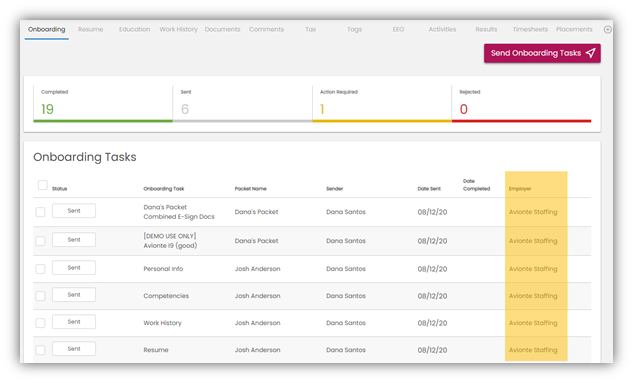Check the Work History task row checkbox
The height and width of the screenshot is (383, 633).
(x=40, y=323)
